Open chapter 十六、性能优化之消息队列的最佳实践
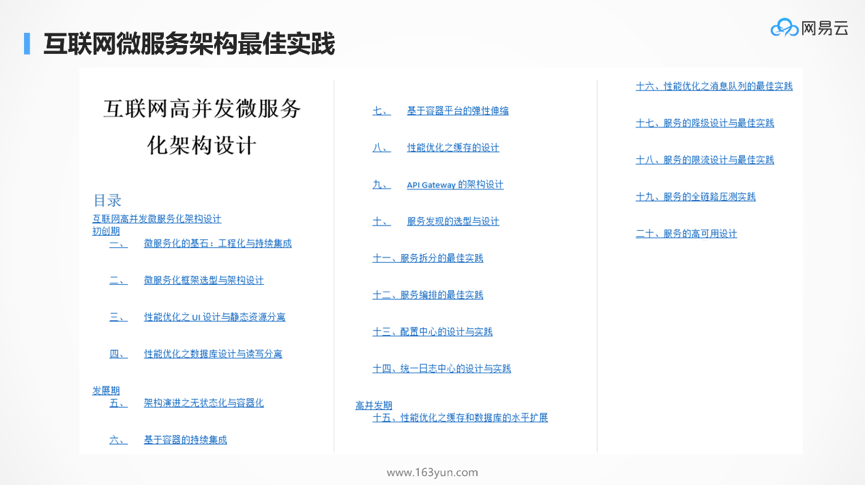This screenshot has height=485, width=865. click(714, 86)
